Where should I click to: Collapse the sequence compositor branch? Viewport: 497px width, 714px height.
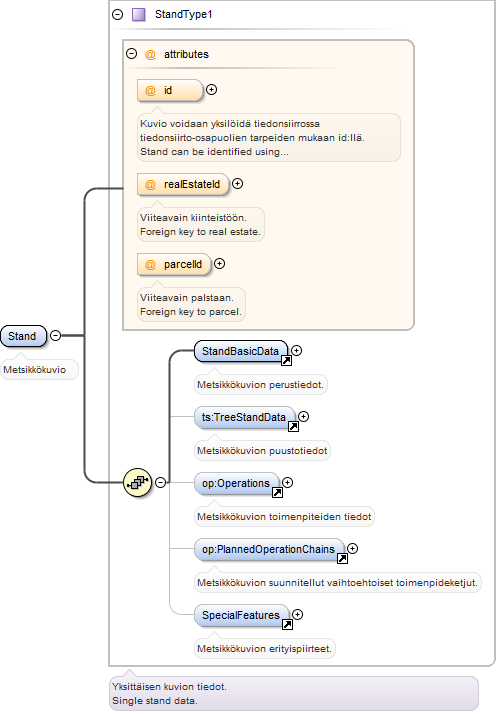click(x=160, y=482)
